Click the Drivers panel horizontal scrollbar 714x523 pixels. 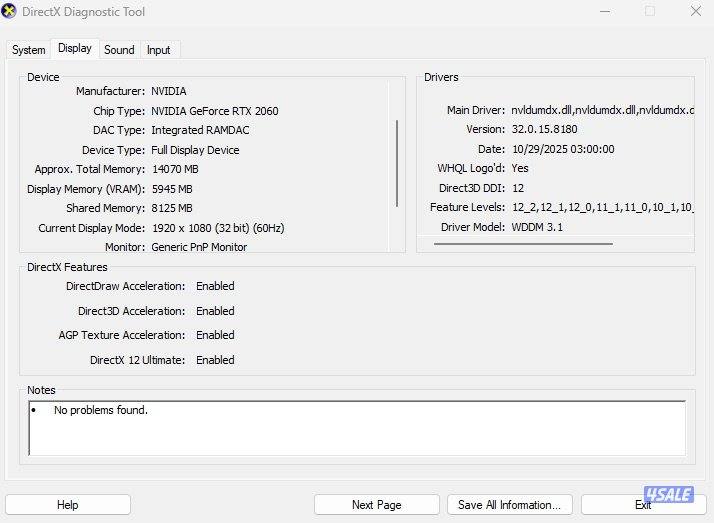523,244
